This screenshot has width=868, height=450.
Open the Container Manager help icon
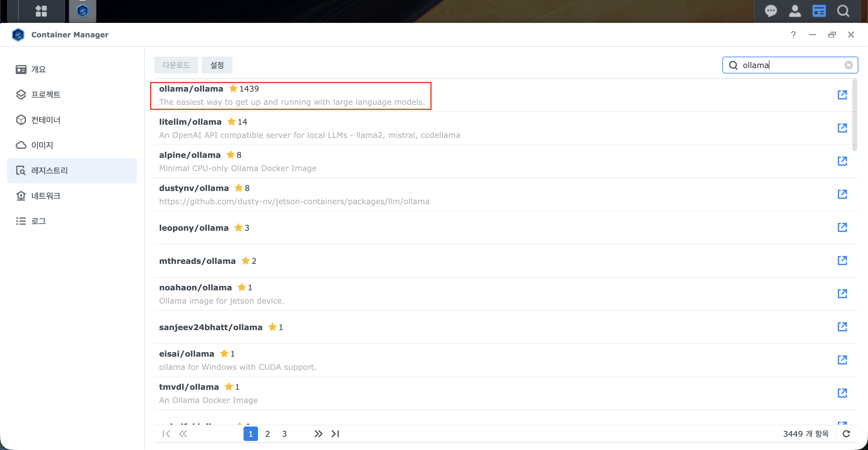793,35
